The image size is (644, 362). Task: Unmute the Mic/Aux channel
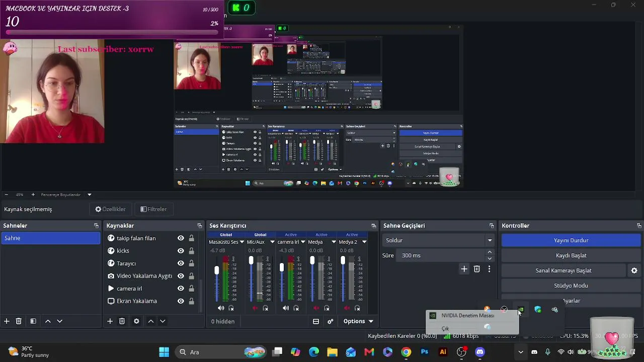pyautogui.click(x=255, y=308)
